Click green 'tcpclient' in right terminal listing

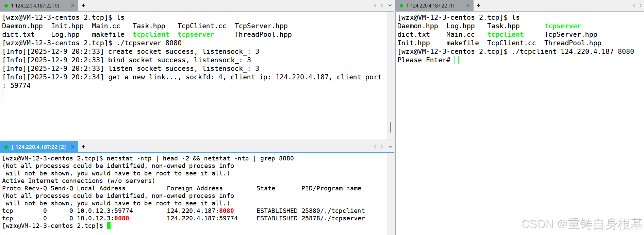pyautogui.click(x=506, y=34)
